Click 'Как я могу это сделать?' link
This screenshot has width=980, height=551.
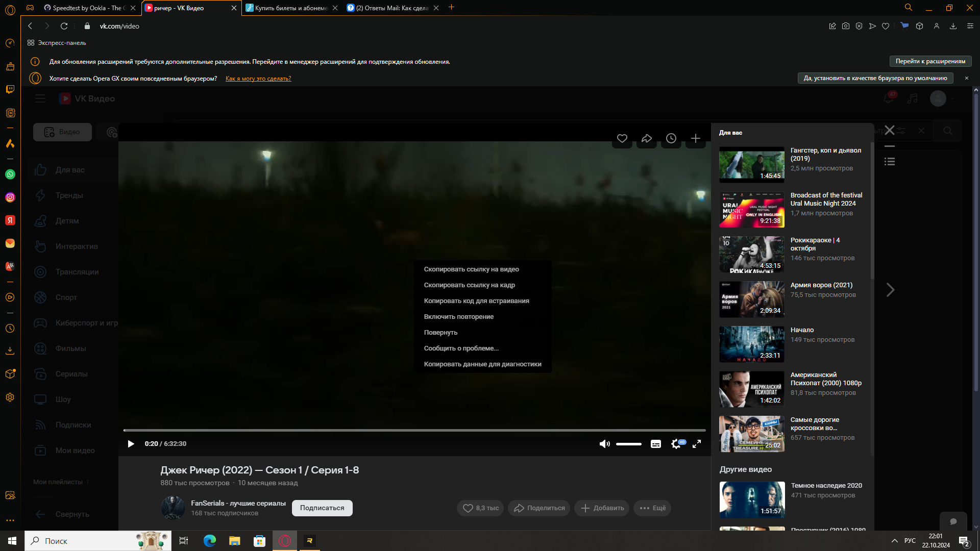click(x=258, y=79)
